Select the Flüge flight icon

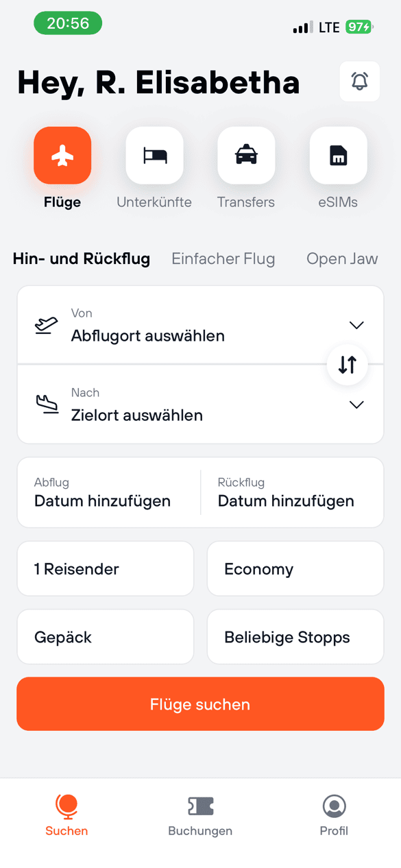click(x=62, y=156)
